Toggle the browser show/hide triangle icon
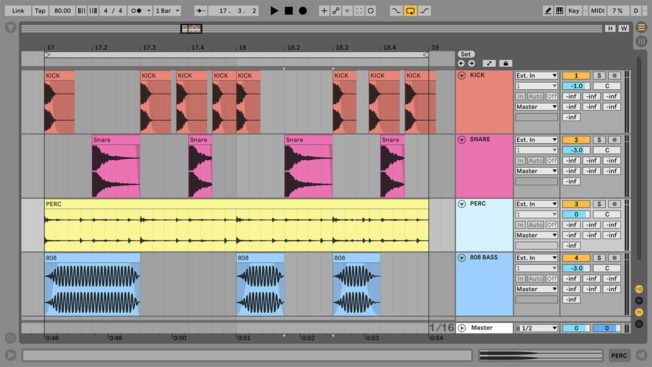The image size is (652, 367). (11, 28)
